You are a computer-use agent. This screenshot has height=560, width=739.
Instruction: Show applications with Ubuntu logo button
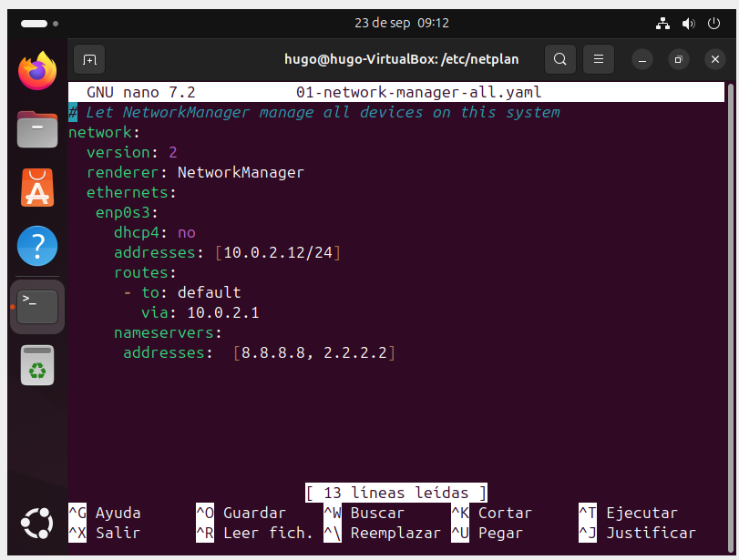click(37, 524)
